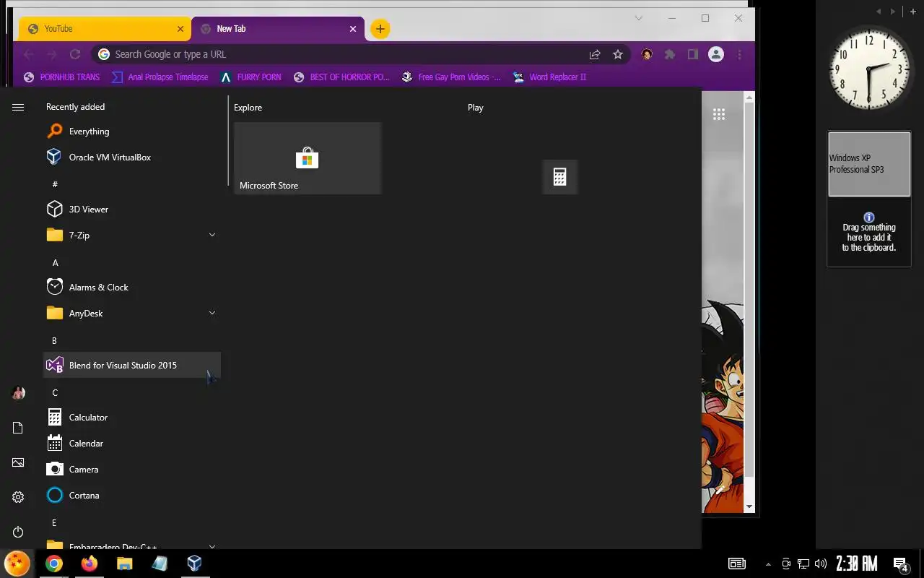Click the round extension icon beside the star
The height and width of the screenshot is (578, 924).
647,54
